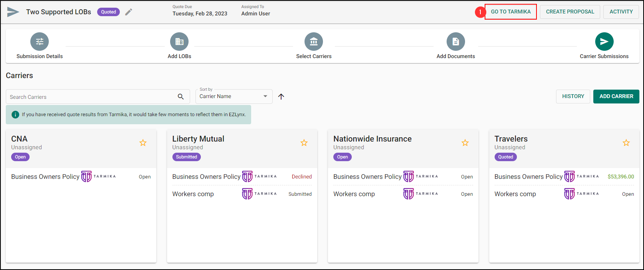Click the paper plane logo icon
The width and height of the screenshot is (644, 270).
tap(13, 12)
